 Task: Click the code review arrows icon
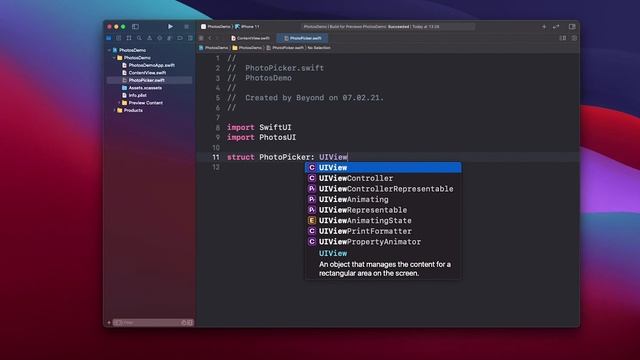point(556,27)
